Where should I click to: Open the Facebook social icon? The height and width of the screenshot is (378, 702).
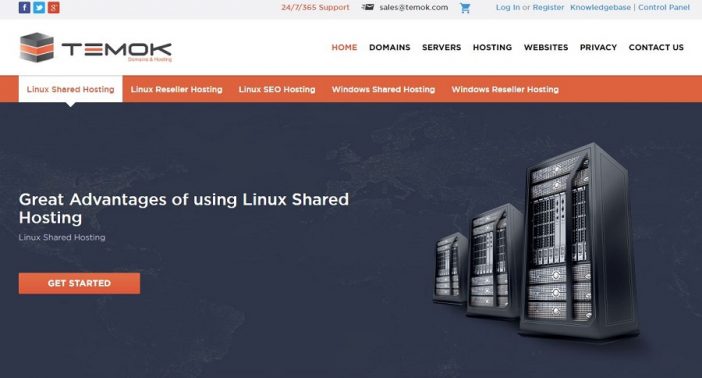(x=25, y=7)
